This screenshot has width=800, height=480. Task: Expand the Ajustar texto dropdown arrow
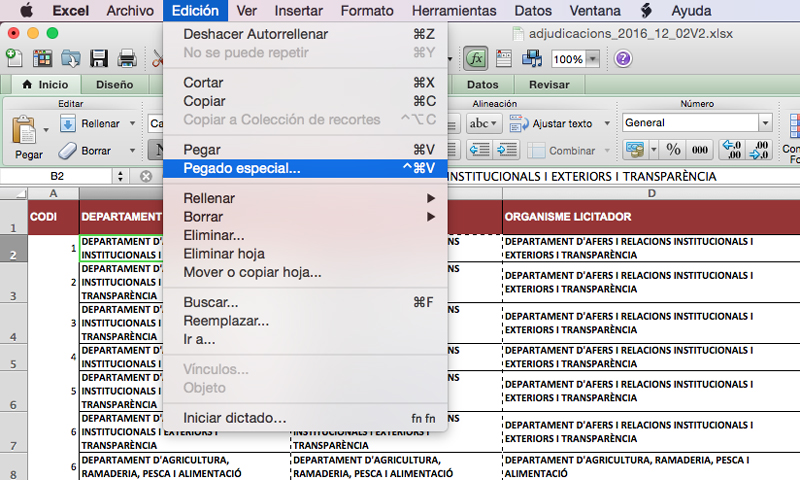click(607, 123)
